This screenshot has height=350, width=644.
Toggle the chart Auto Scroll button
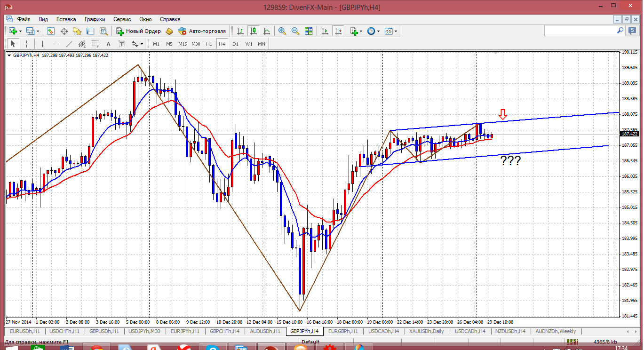325,31
